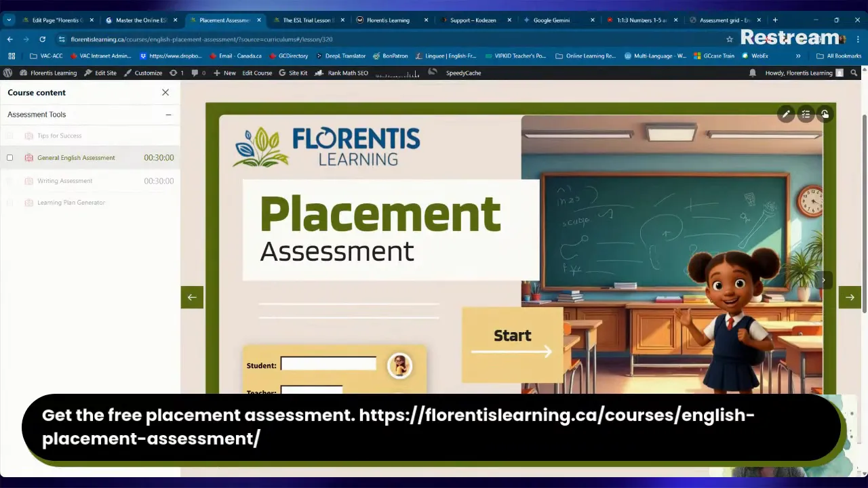
Task: Open the WordPress logo menu
Action: (8, 73)
